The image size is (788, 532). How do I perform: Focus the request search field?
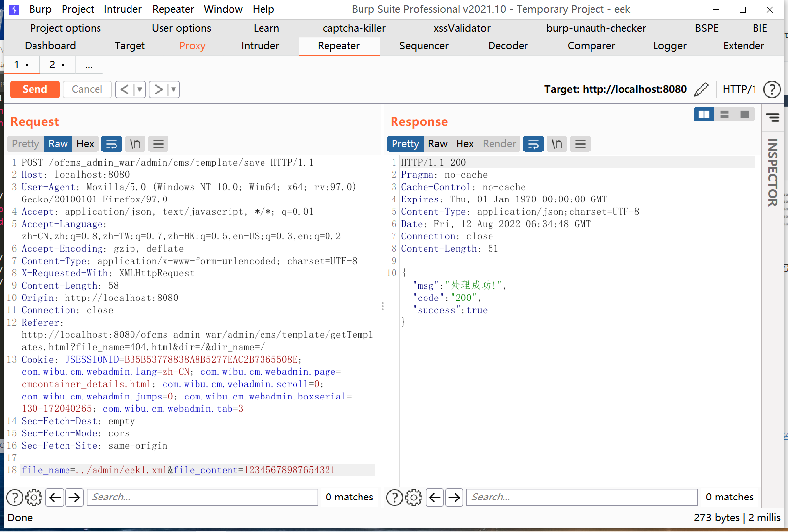(202, 498)
